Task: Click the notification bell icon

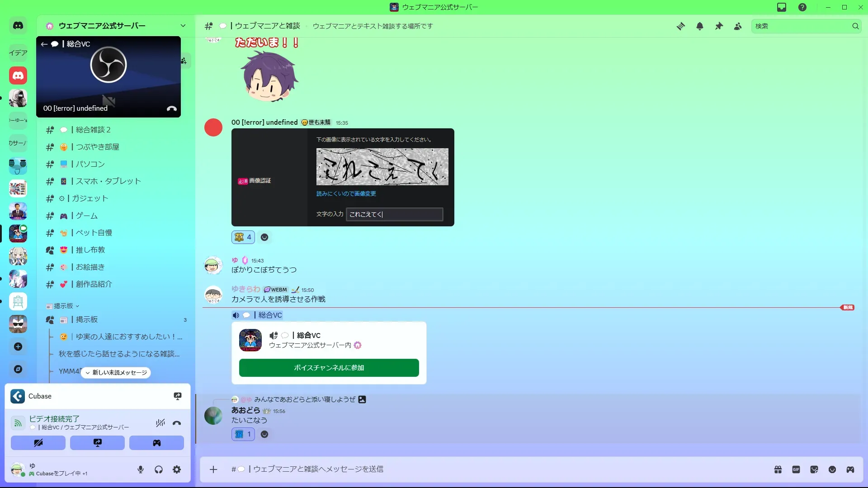Action: (x=700, y=26)
